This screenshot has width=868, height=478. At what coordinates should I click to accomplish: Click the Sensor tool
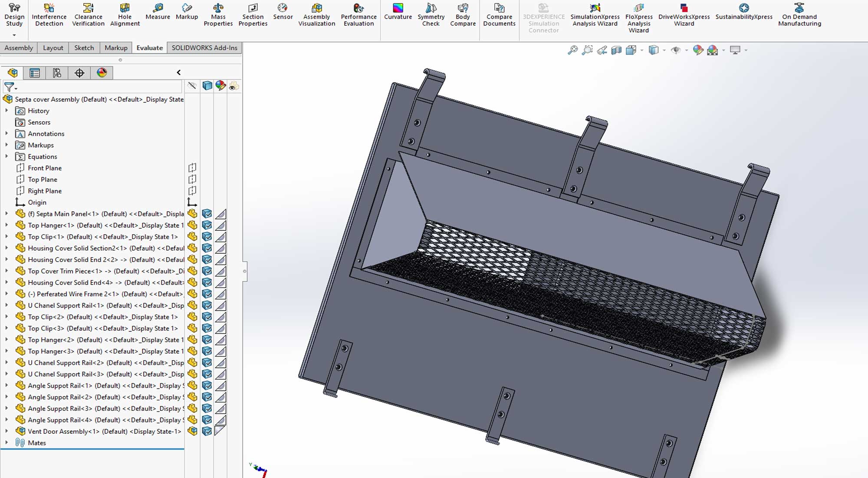point(283,12)
